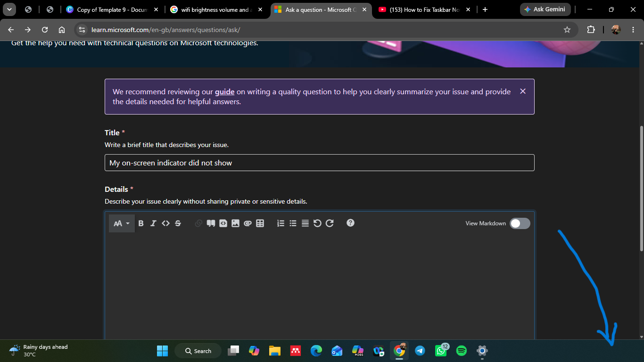
Task: Open WhatsApp from taskbar
Action: [x=441, y=351]
